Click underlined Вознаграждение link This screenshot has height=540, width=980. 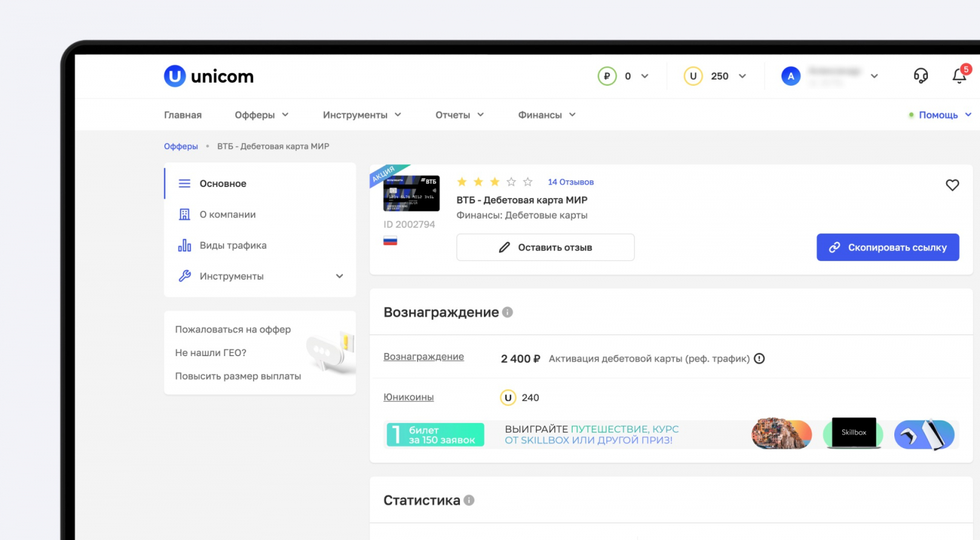424,357
